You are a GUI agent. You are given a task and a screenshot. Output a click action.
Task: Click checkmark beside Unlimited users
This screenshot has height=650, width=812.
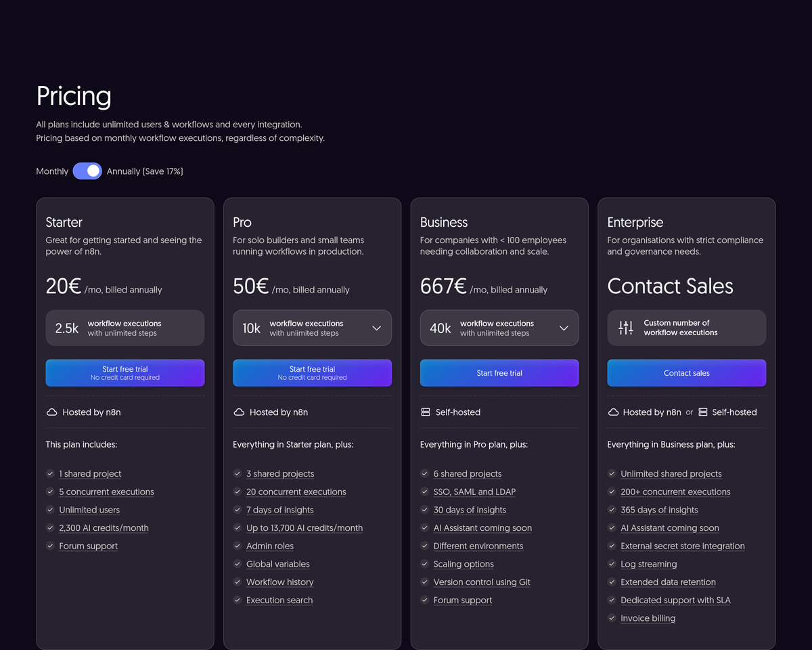[50, 510]
